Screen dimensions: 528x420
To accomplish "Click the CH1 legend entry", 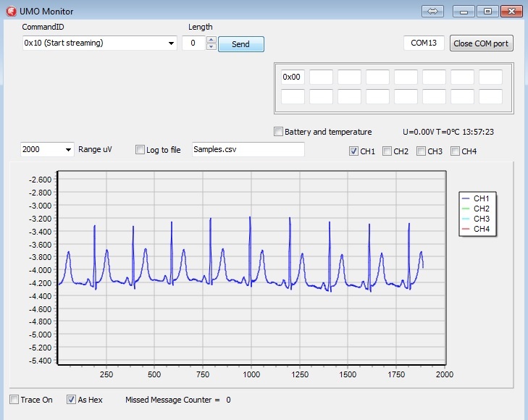I will (476, 198).
